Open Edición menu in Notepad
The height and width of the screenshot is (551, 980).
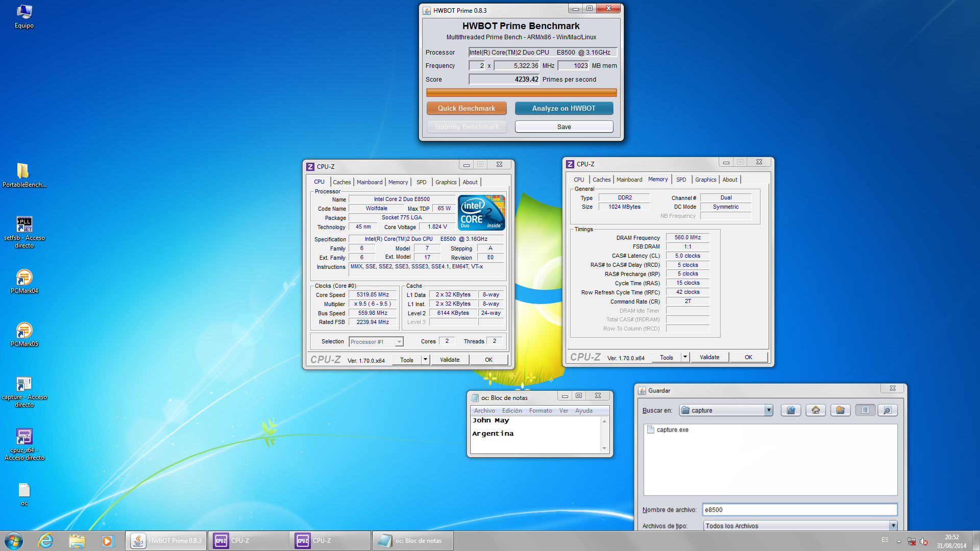512,411
